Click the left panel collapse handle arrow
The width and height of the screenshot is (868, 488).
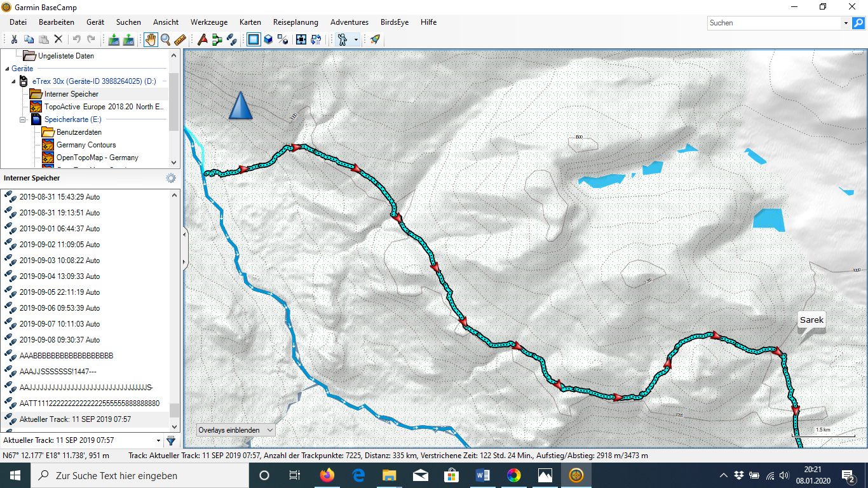pos(185,234)
